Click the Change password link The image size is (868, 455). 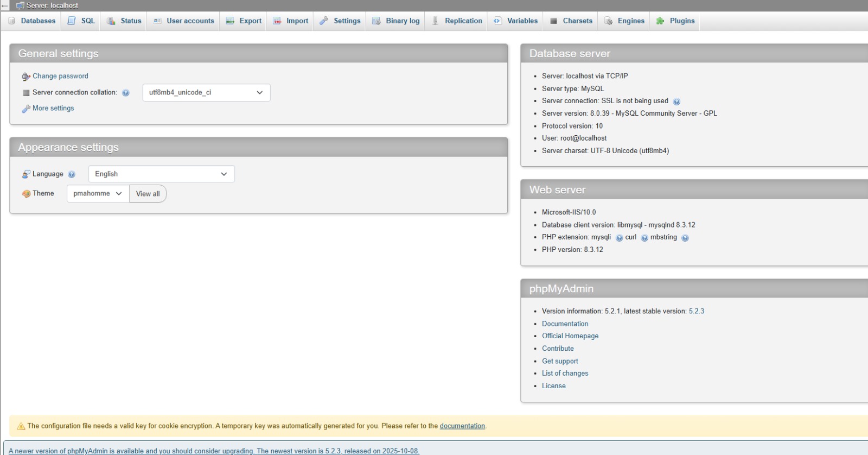point(60,76)
